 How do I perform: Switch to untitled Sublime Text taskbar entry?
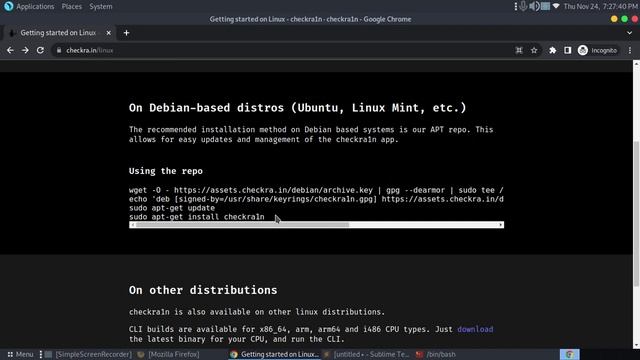point(367,354)
